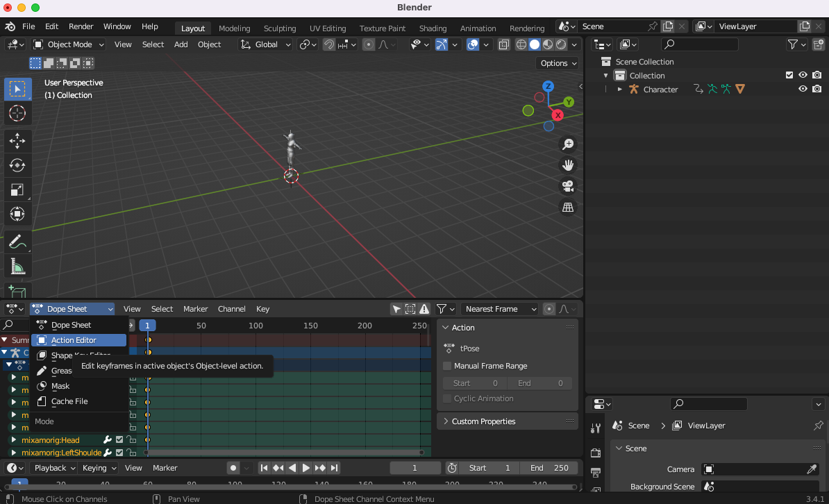
Task: Choose Cache File from mode list
Action: tap(78, 401)
